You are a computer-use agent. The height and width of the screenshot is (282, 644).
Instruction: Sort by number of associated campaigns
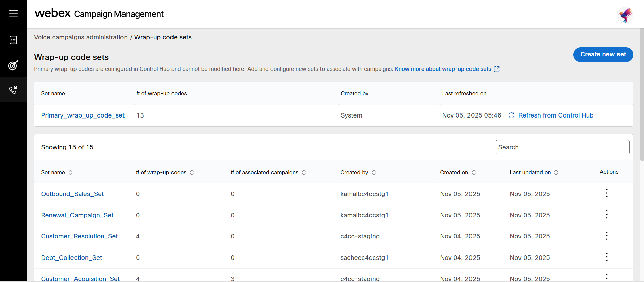coord(304,172)
